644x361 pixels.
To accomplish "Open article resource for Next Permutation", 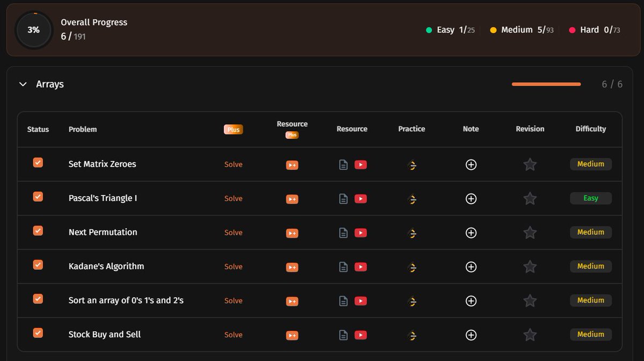I will [343, 233].
